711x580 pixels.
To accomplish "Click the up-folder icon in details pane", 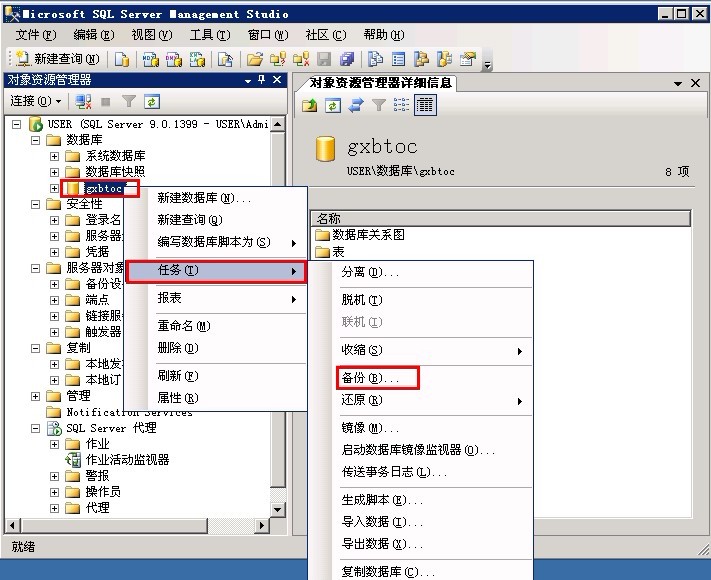I will point(309,105).
